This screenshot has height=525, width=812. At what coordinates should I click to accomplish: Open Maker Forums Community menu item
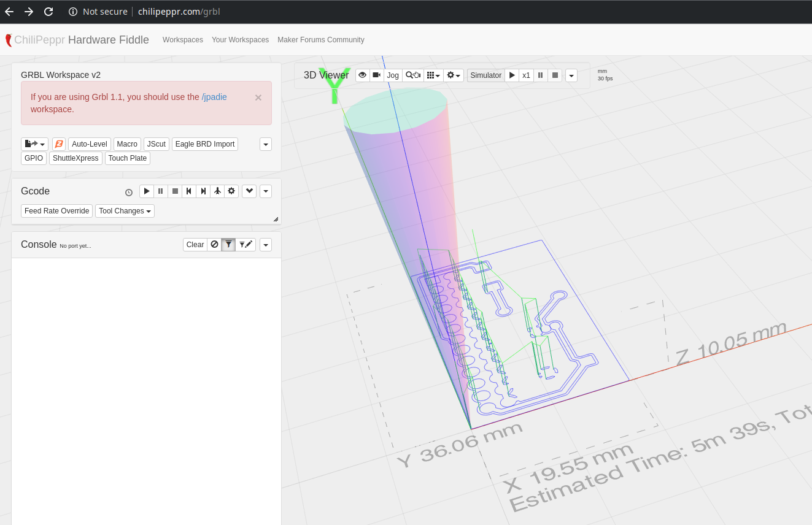pos(320,40)
